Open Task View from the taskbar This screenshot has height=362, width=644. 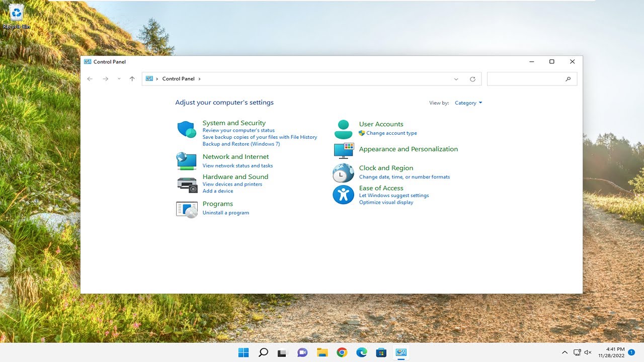tap(282, 352)
